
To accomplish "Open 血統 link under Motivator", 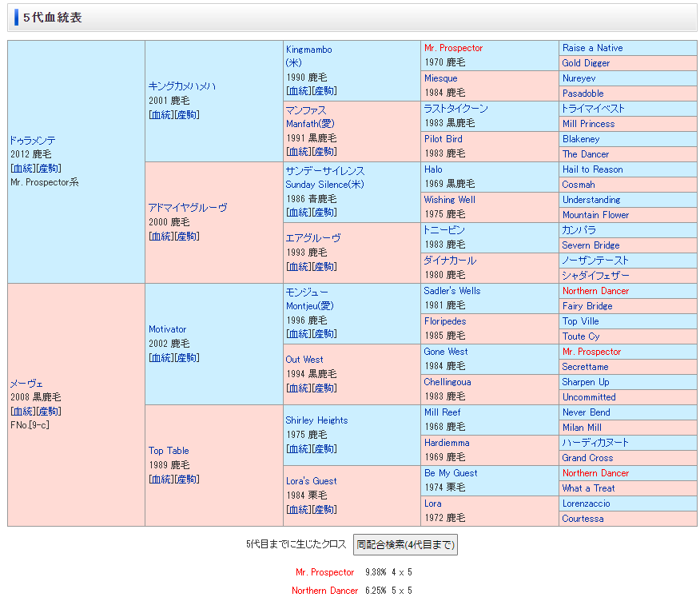I will 160,358.
